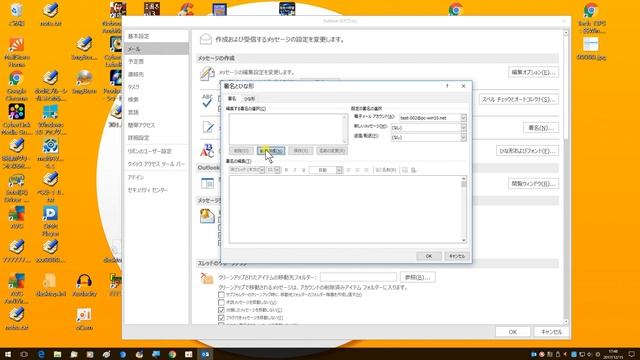
Task: Uncheck フラグ付きメッセージを移動しない checkbox
Action: point(221,318)
